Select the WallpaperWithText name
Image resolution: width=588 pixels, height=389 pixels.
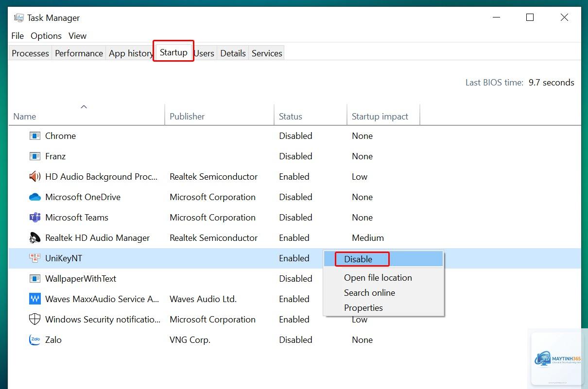click(x=81, y=279)
